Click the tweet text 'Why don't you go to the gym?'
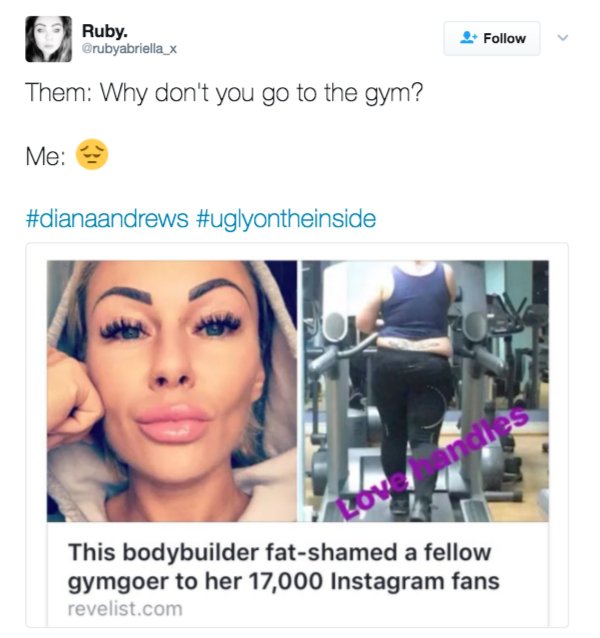The width and height of the screenshot is (600, 638). 262,93
